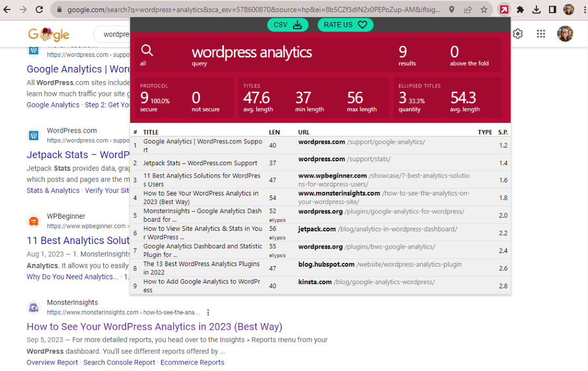Download results with the CSV button
Image resolution: width=588 pixels, height=371 pixels.
click(288, 25)
